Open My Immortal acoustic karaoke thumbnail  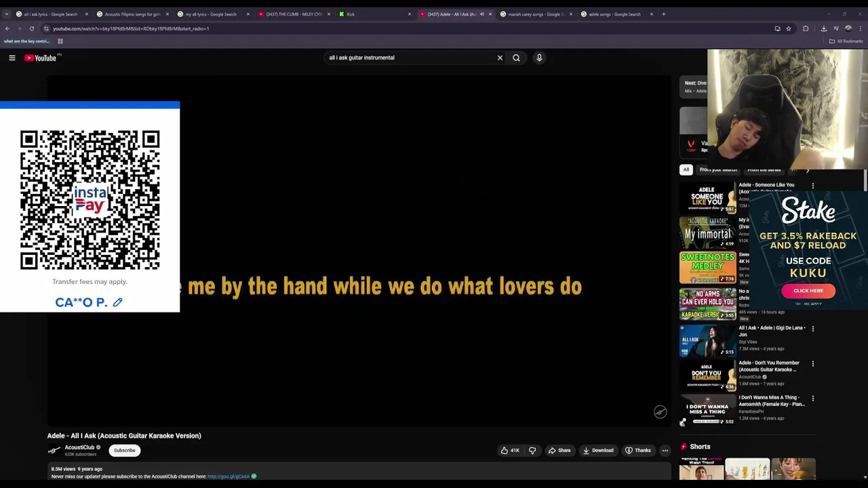pyautogui.click(x=707, y=232)
